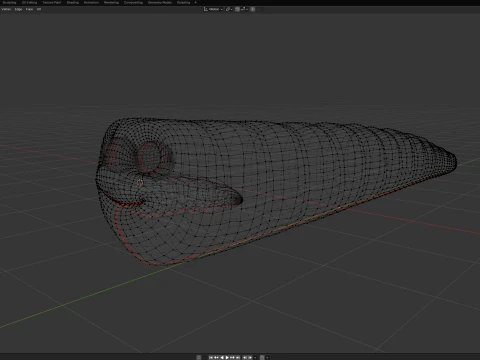Jump to the first frame
The height and width of the screenshot is (360, 480).
tap(211, 357)
